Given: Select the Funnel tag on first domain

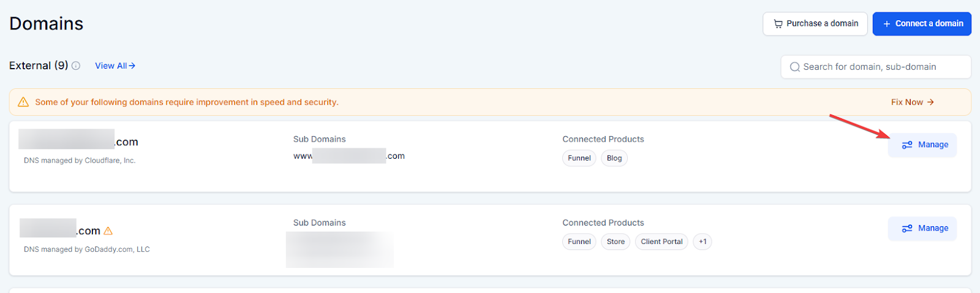Looking at the screenshot, I should [x=579, y=158].
